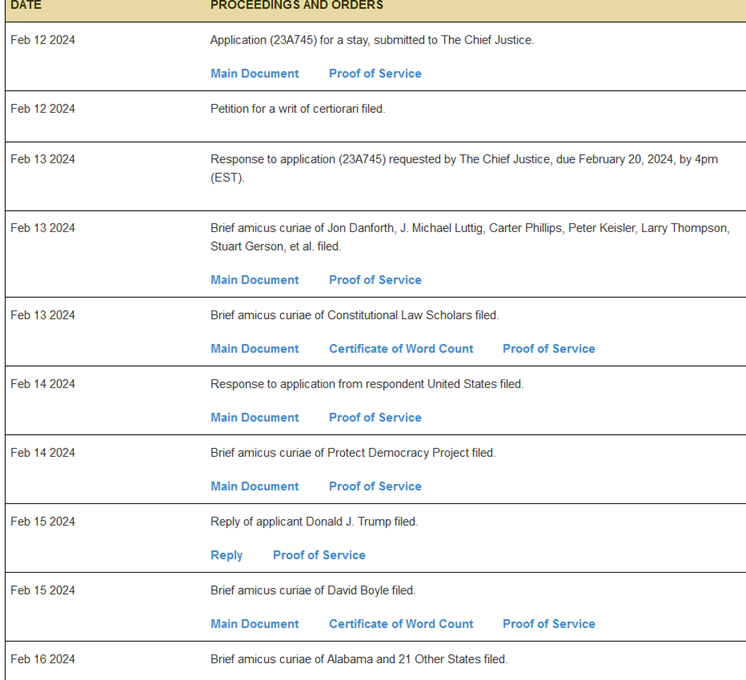Click date Feb 14 2024 beside United States response
The height and width of the screenshot is (680, 746).
pyautogui.click(x=43, y=384)
